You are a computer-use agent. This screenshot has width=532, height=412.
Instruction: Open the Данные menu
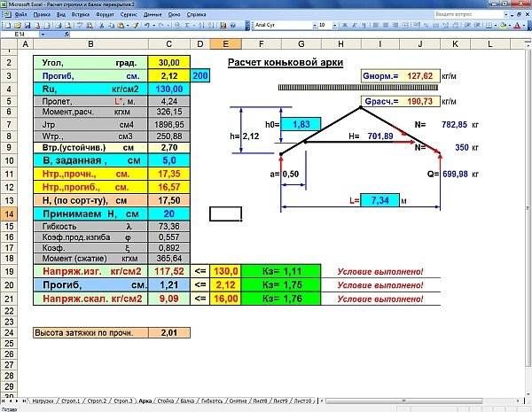pos(153,14)
